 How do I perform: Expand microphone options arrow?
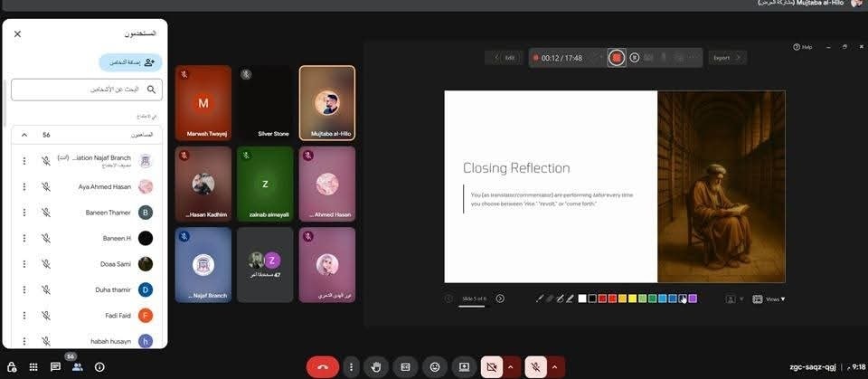(554, 366)
